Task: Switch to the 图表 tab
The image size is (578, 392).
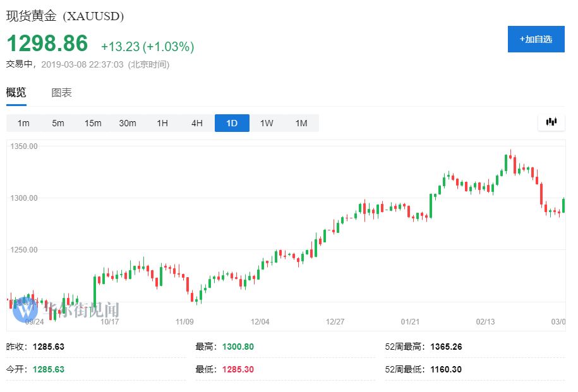Action: tap(61, 93)
